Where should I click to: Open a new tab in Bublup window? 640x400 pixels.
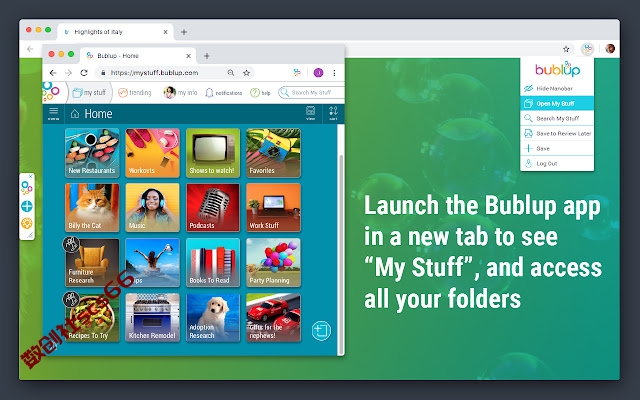coord(207,56)
